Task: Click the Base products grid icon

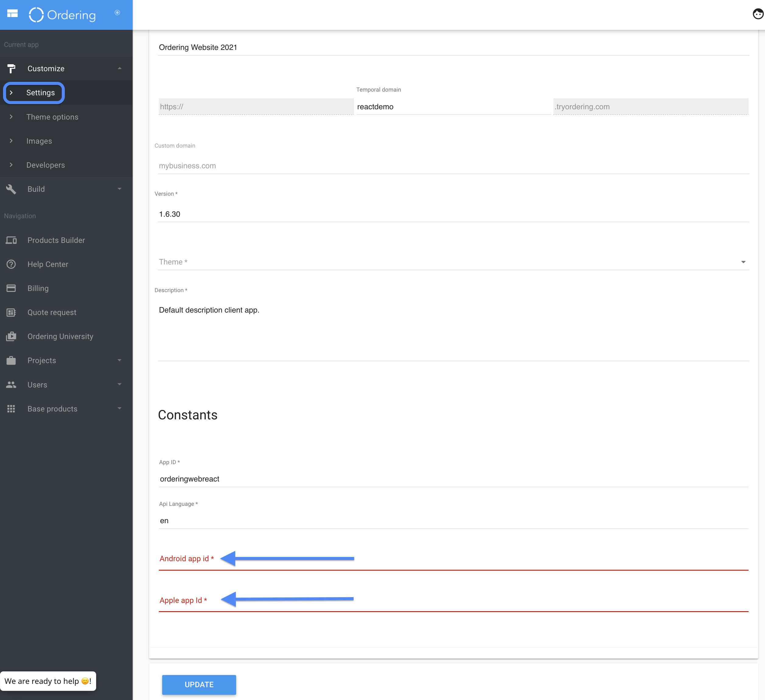Action: 11,408
